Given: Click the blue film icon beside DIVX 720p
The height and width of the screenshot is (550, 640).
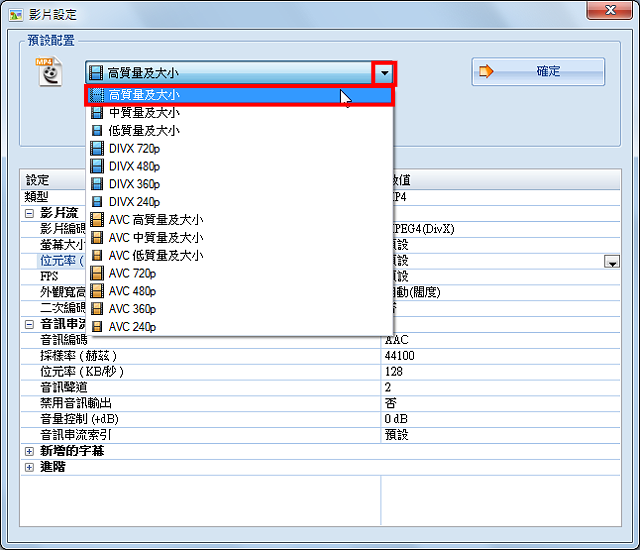Looking at the screenshot, I should tap(97, 149).
